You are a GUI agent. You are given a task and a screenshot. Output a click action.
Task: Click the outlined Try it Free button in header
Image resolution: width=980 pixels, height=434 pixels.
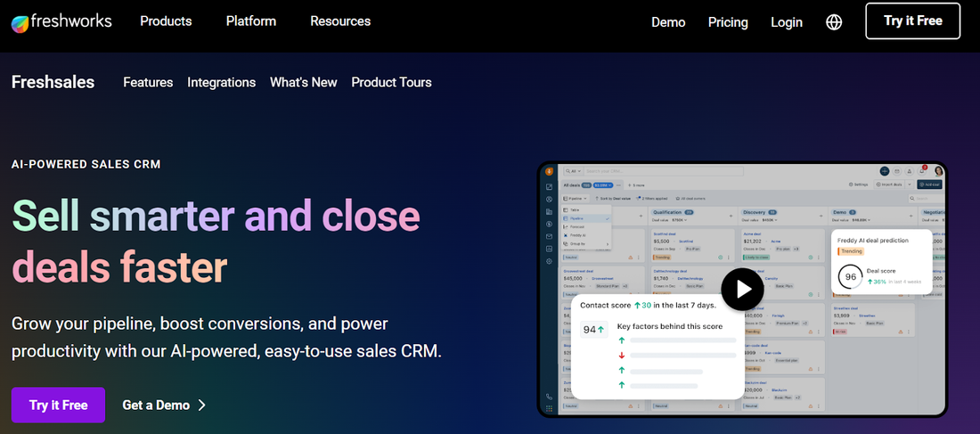912,20
